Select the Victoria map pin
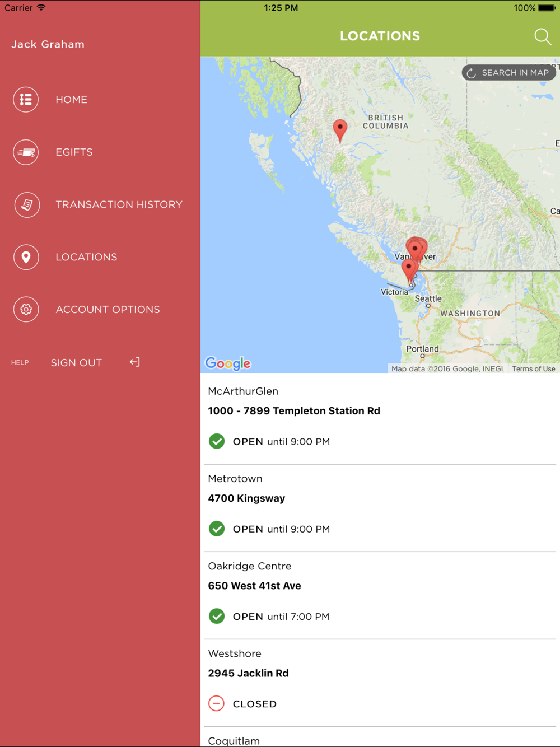 [409, 271]
